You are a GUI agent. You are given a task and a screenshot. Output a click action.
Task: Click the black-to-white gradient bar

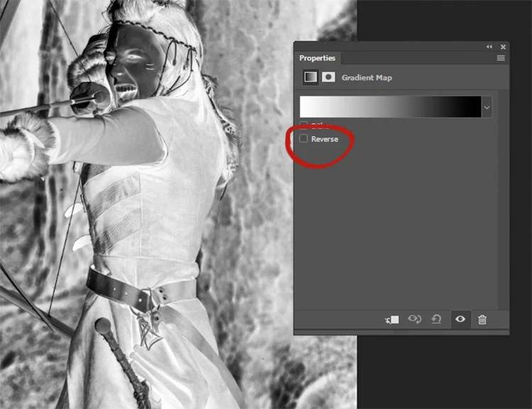[x=390, y=107]
